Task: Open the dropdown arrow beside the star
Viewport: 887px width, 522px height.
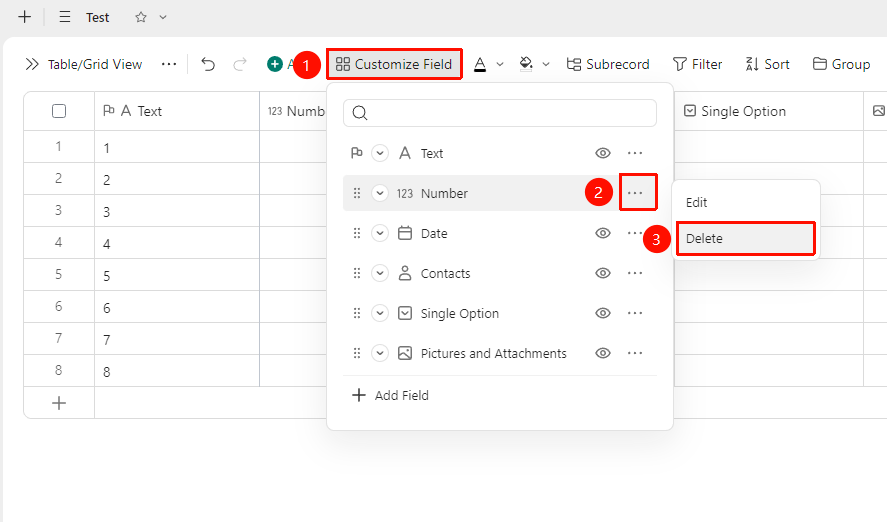Action: click(163, 17)
